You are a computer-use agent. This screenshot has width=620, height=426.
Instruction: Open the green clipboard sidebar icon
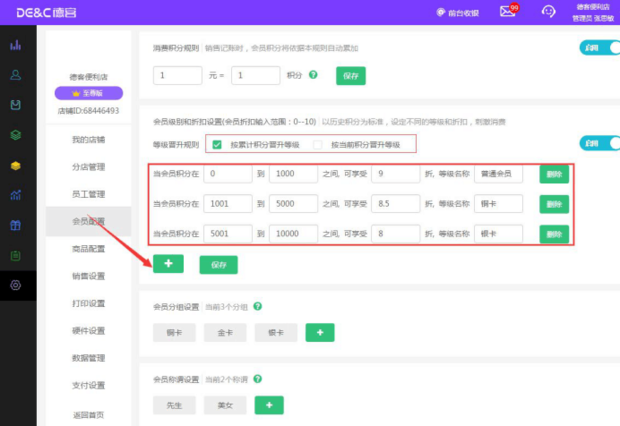click(x=15, y=256)
